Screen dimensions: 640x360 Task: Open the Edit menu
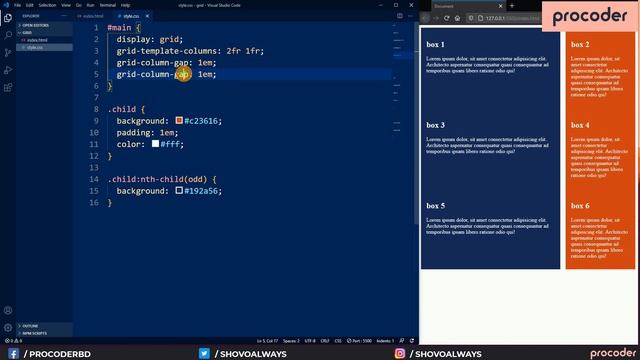(30, 5)
